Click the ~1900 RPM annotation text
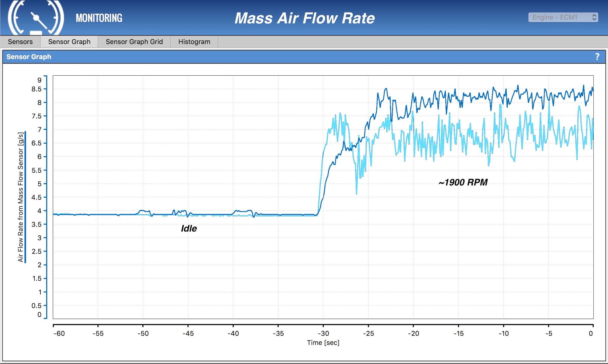The height and width of the screenshot is (364, 608). pyautogui.click(x=463, y=182)
